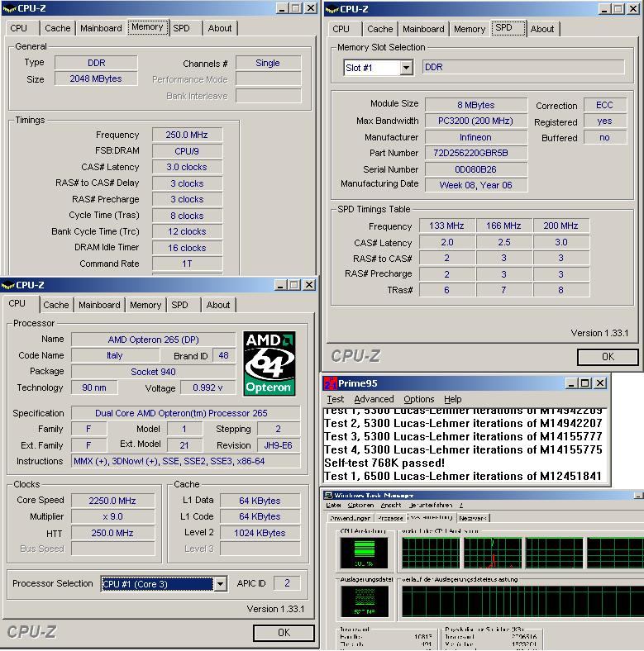Switch to Netzwerk tab in Task Manager
Image resolution: width=644 pixels, height=651 pixels.
pos(473,518)
